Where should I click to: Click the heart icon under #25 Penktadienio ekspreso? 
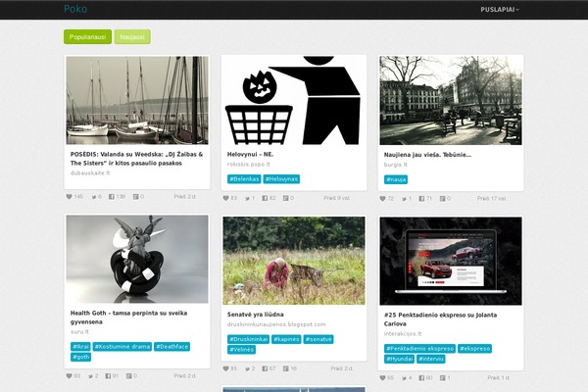[x=382, y=378]
